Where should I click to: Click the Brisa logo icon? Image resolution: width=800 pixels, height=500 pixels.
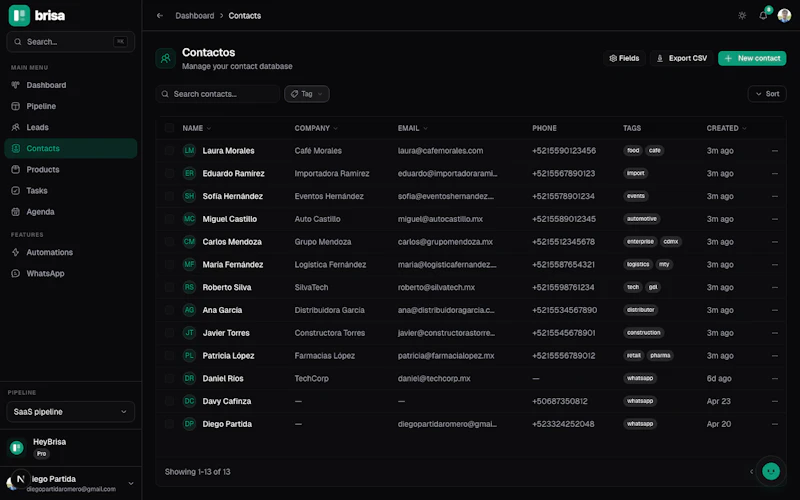(x=19, y=15)
